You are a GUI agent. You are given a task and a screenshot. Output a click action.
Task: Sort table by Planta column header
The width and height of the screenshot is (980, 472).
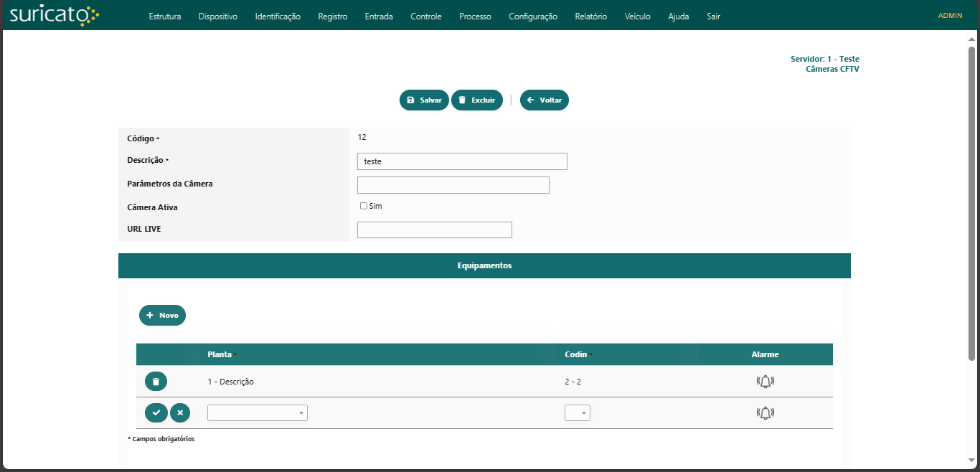pyautogui.click(x=220, y=354)
